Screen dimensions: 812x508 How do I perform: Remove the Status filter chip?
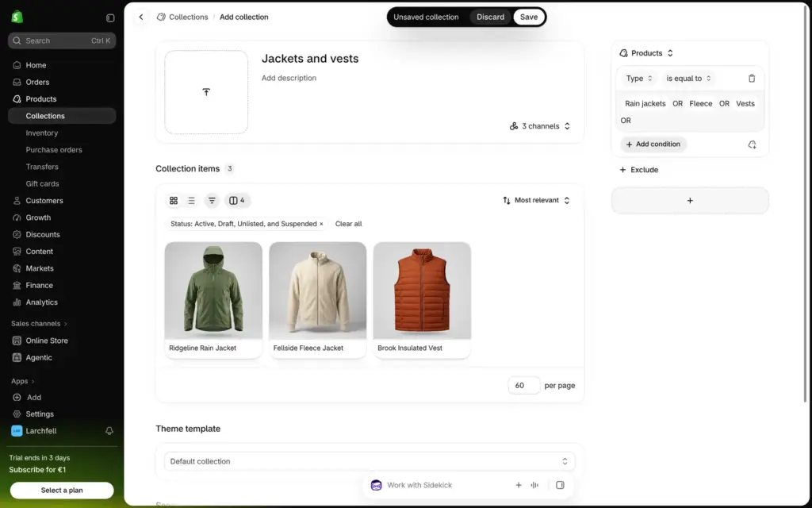321,224
